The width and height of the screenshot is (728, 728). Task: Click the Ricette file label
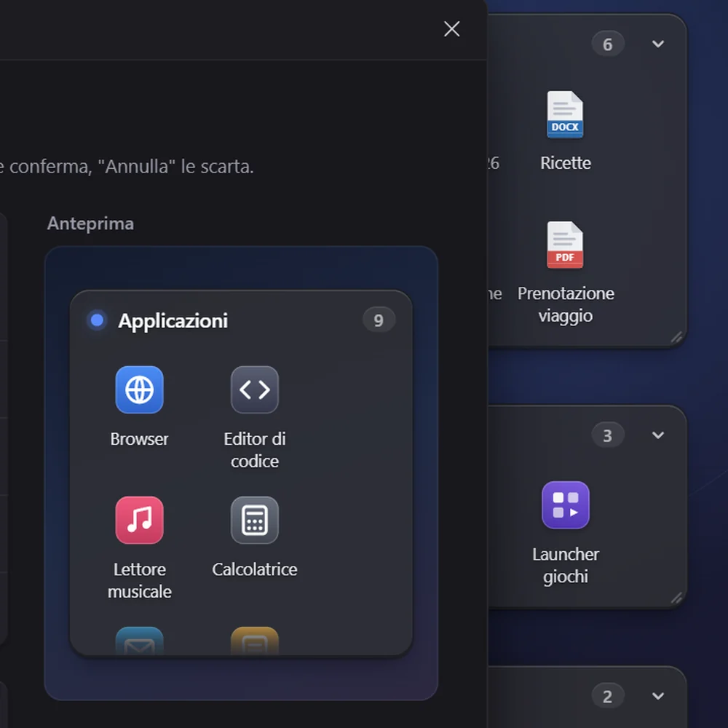point(566,163)
